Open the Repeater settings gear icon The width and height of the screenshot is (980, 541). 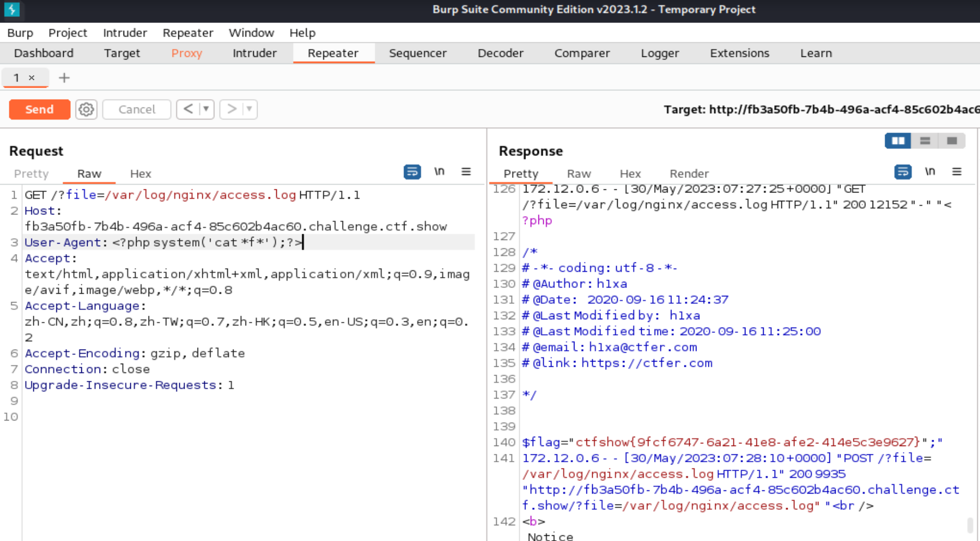[87, 110]
